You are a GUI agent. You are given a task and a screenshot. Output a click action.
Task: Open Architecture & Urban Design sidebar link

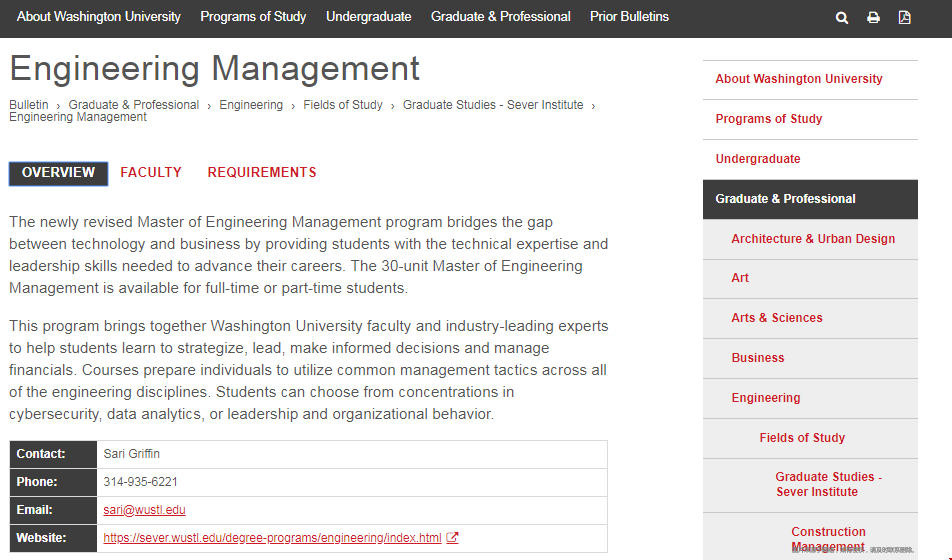(x=813, y=239)
